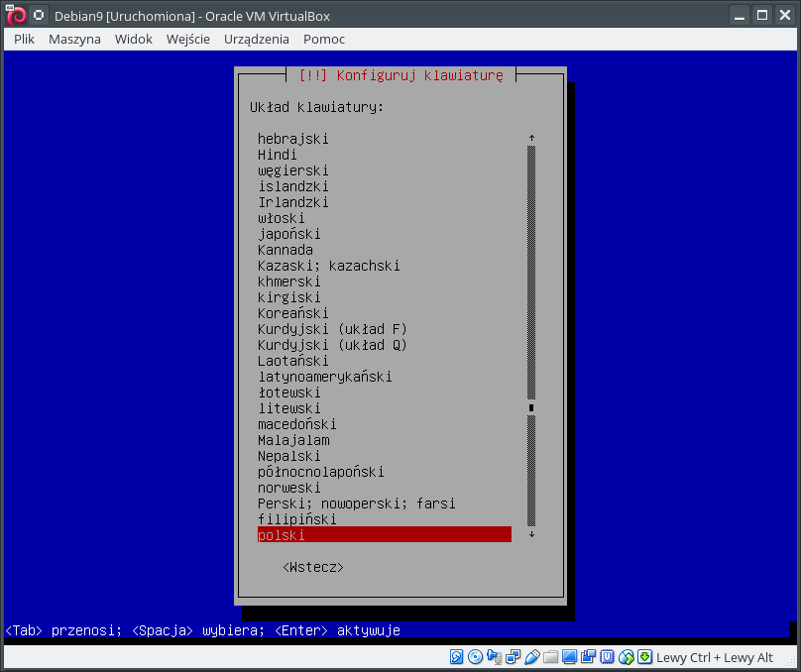Viewport: 801px width, 672px height.
Task: Open the Maszyna menu
Action: pos(74,39)
